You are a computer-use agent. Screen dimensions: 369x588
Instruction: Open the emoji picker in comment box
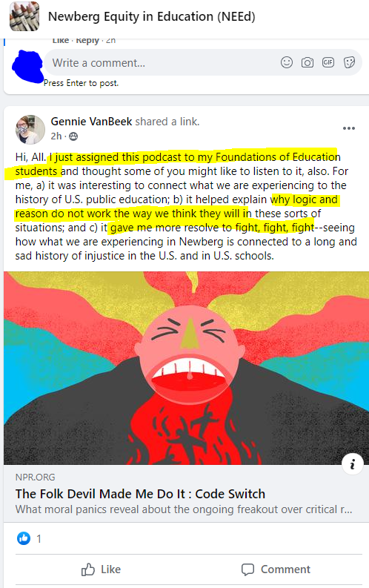[x=287, y=62]
